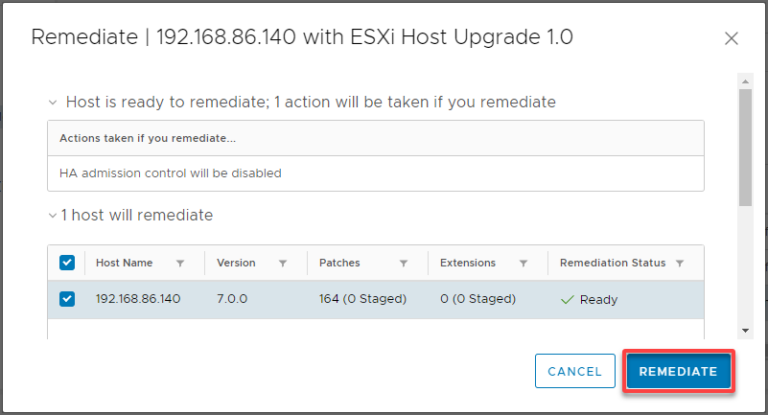
Task: Uncheck the 192.168.86.140 host checkbox
Action: pyautogui.click(x=67, y=299)
